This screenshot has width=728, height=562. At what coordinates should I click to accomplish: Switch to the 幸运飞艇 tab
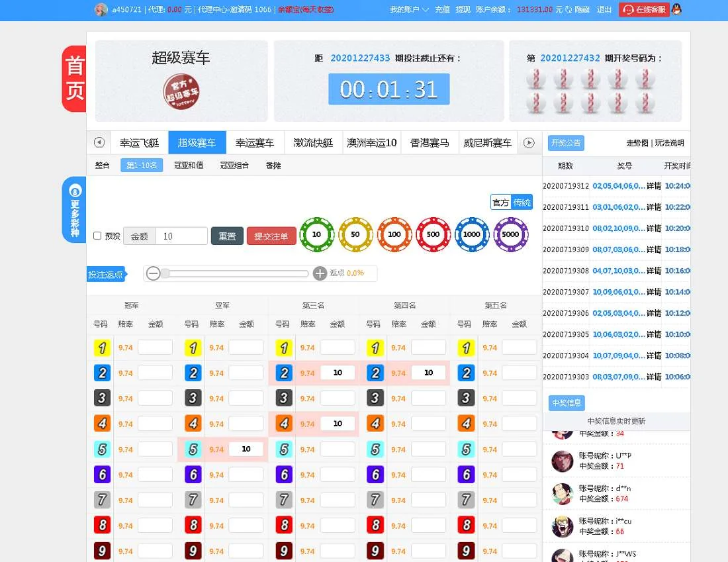(x=139, y=142)
